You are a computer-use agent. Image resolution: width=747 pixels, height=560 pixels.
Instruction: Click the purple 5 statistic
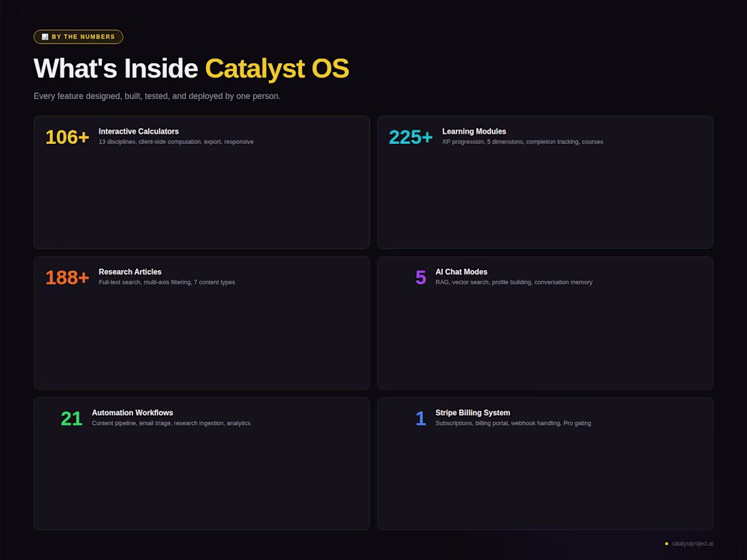pyautogui.click(x=420, y=278)
